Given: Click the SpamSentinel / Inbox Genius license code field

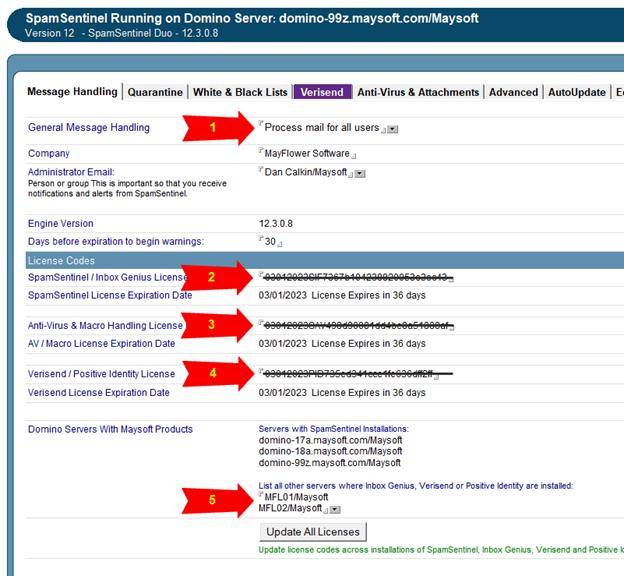Looking at the screenshot, I should [356, 277].
